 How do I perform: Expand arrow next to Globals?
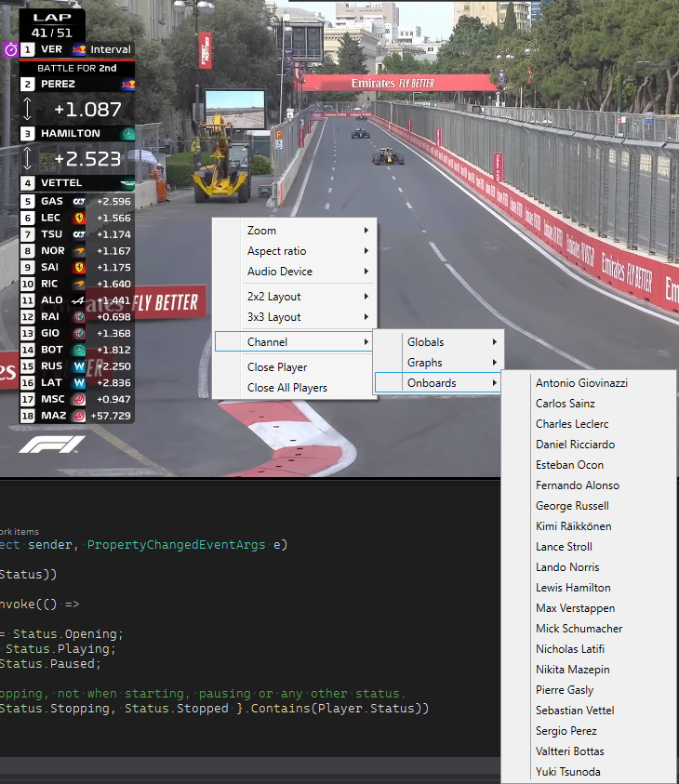(495, 342)
